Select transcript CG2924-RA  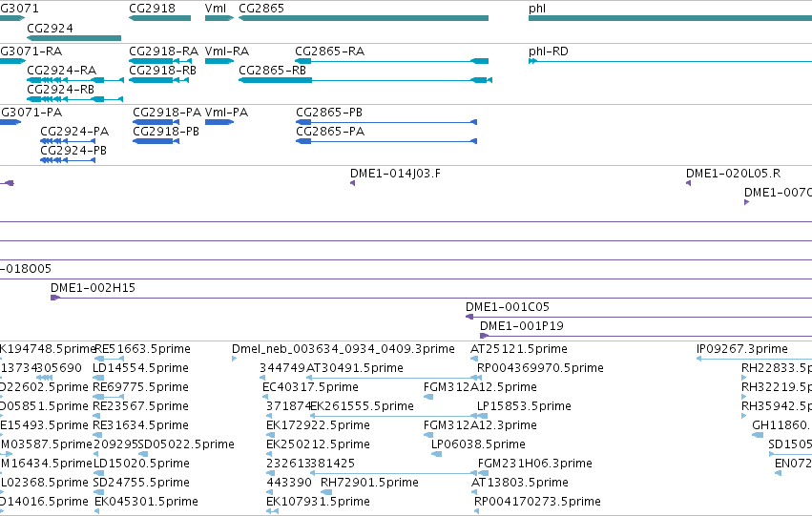[x=75, y=80]
